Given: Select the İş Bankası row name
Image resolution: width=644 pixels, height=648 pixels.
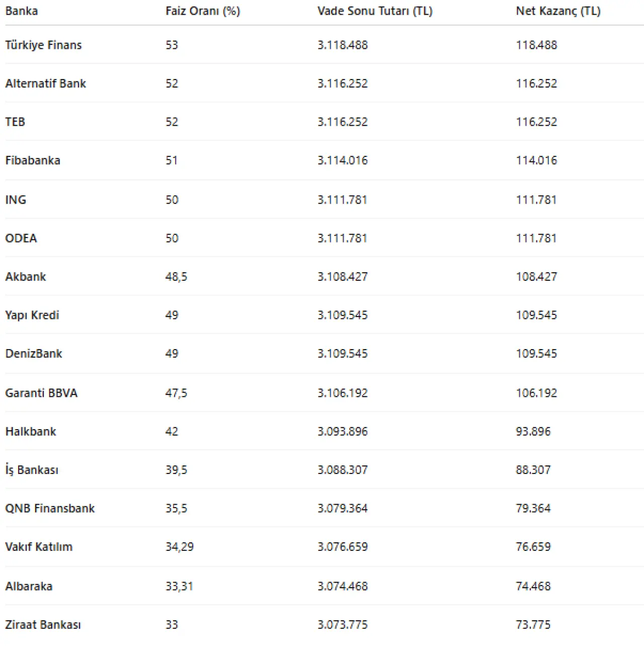Looking at the screenshot, I should [x=32, y=470].
